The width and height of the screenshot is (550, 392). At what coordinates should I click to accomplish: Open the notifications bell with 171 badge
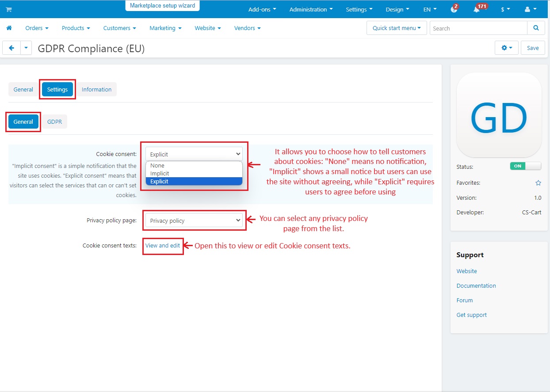[477, 9]
